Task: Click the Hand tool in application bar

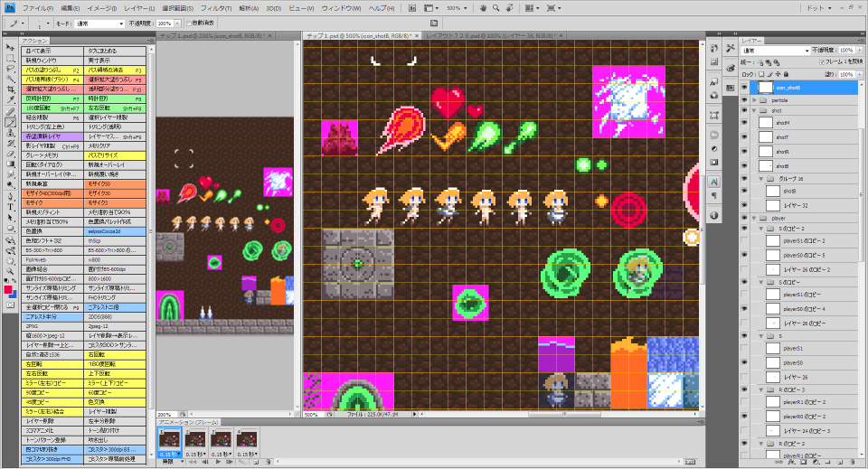Action: [483, 8]
